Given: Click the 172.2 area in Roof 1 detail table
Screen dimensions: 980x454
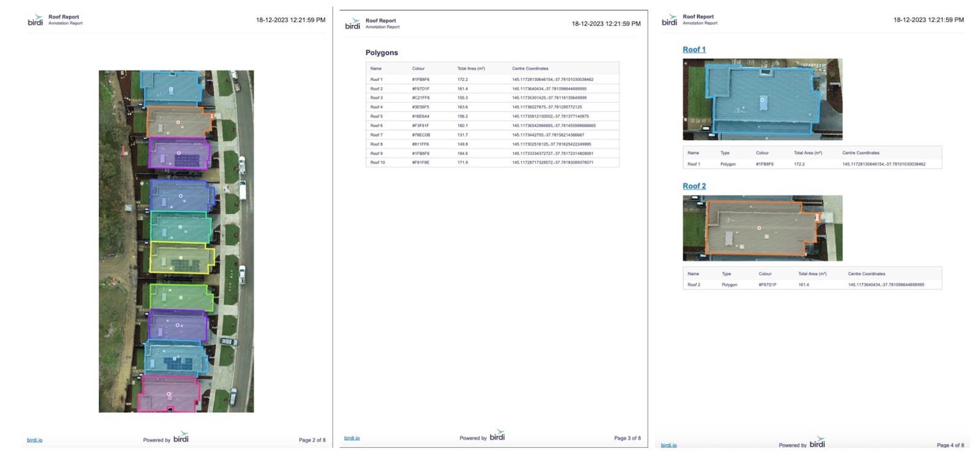Looking at the screenshot, I should 799,164.
